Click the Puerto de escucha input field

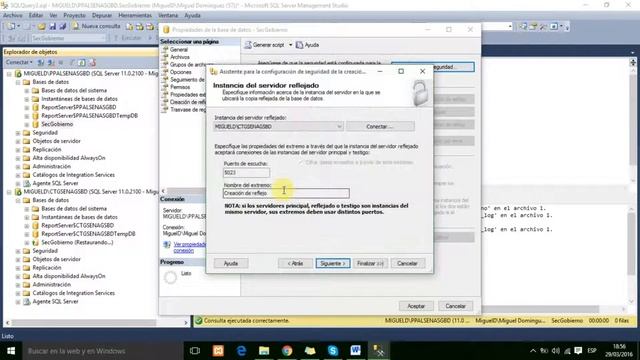click(246, 173)
